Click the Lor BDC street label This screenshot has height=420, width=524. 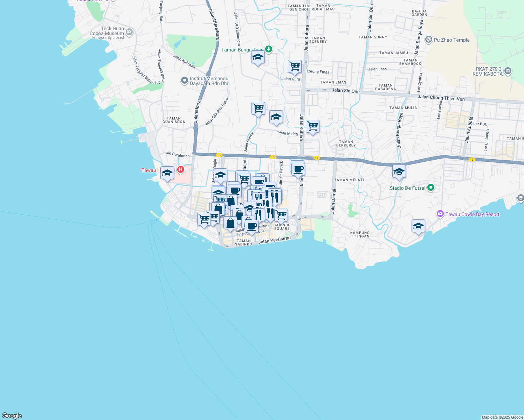click(480, 124)
